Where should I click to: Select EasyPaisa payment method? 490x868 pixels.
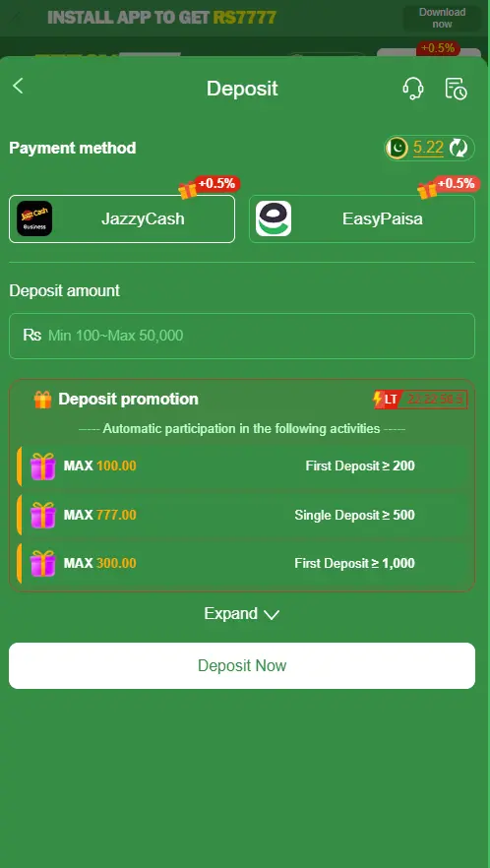(x=362, y=218)
